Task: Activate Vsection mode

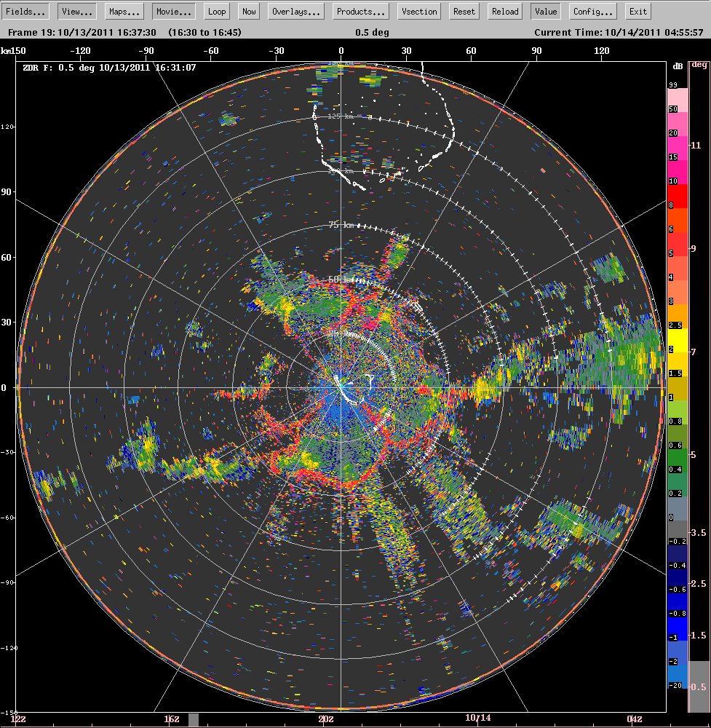Action: tap(420, 12)
